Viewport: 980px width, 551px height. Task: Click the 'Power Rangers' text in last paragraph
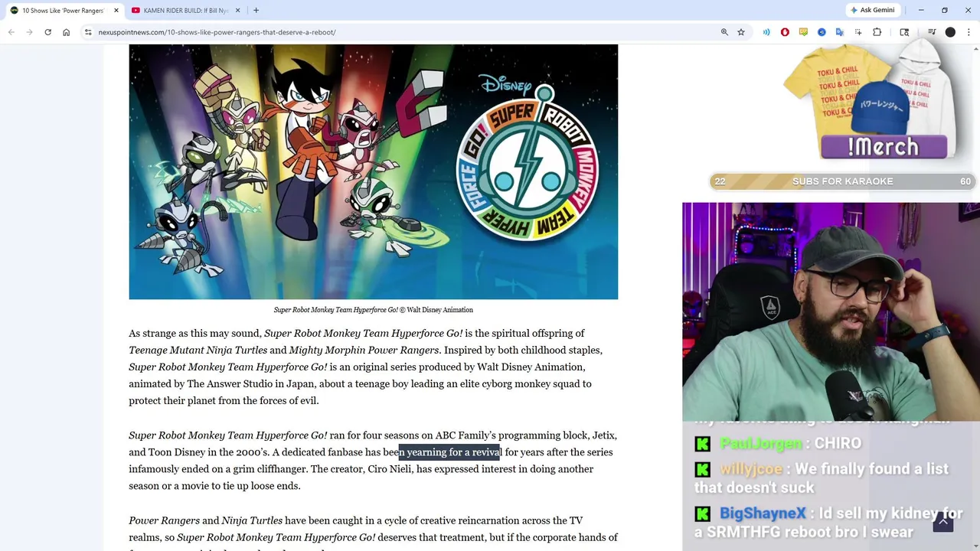tap(164, 521)
